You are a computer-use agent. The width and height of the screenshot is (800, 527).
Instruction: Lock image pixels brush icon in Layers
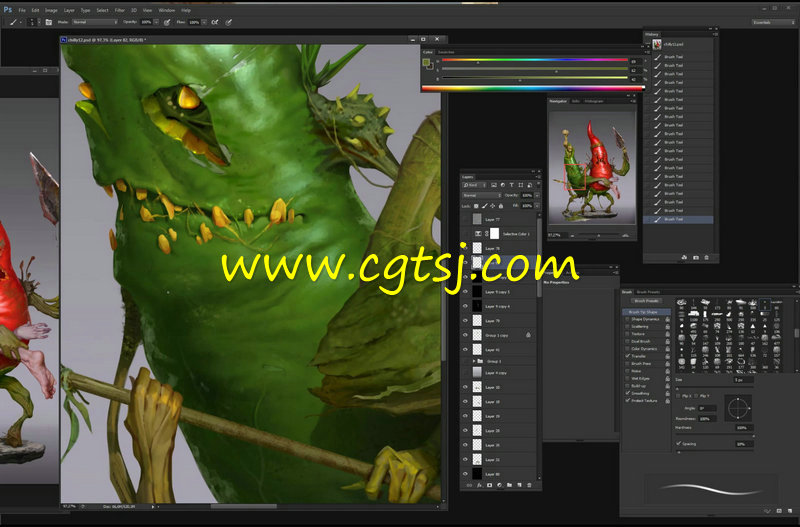485,206
